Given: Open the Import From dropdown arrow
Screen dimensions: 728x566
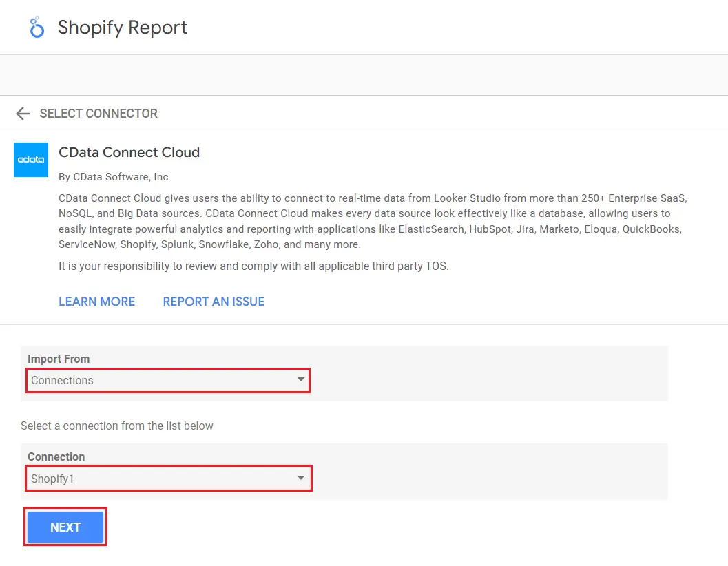Looking at the screenshot, I should pos(301,380).
